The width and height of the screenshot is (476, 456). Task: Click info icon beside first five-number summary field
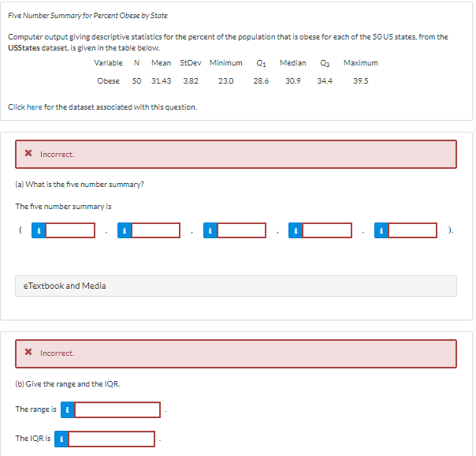[x=39, y=230]
